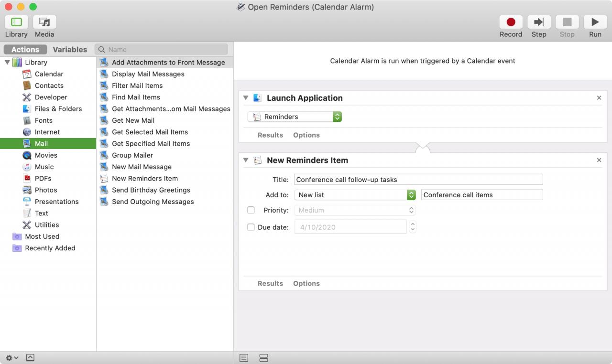This screenshot has height=364, width=612.
Task: Toggle the description pane button
Action: click(30, 358)
